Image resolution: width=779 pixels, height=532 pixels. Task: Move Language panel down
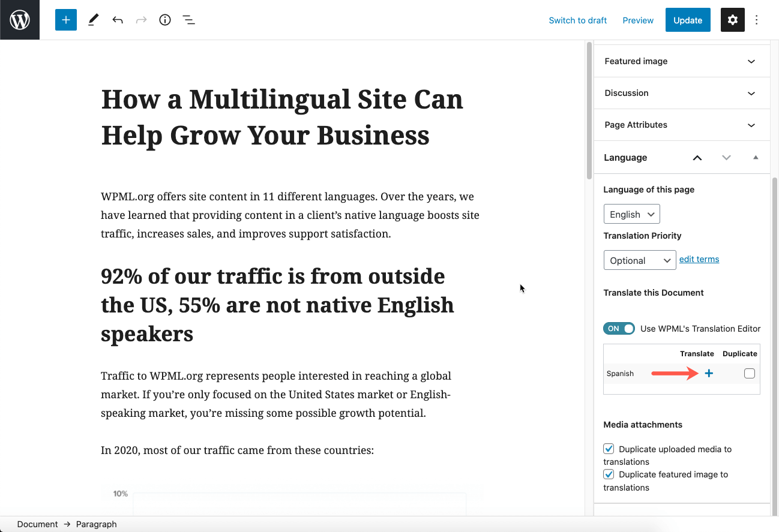[x=727, y=158]
